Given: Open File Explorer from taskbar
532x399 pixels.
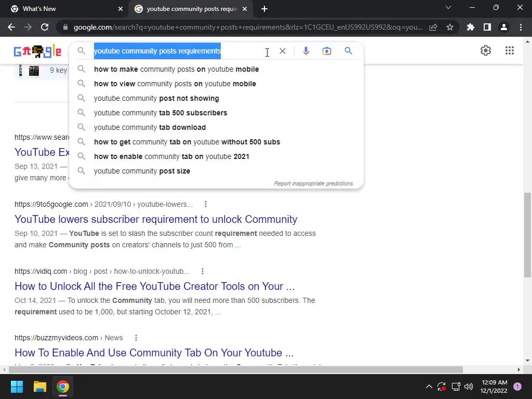Looking at the screenshot, I should (x=39, y=387).
